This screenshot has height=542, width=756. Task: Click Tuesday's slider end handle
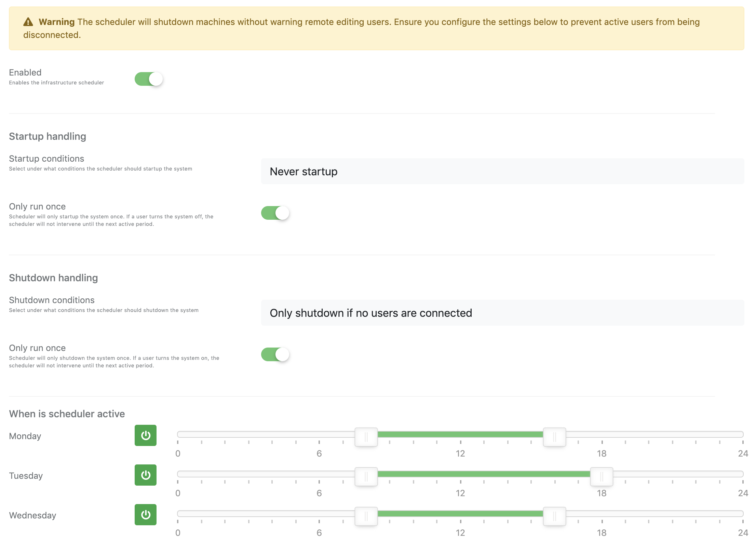click(602, 476)
